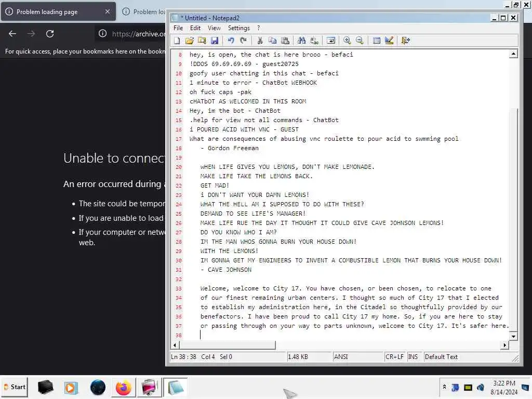Expand the system tray hidden icons arrow
532x399 pixels.
click(x=444, y=387)
